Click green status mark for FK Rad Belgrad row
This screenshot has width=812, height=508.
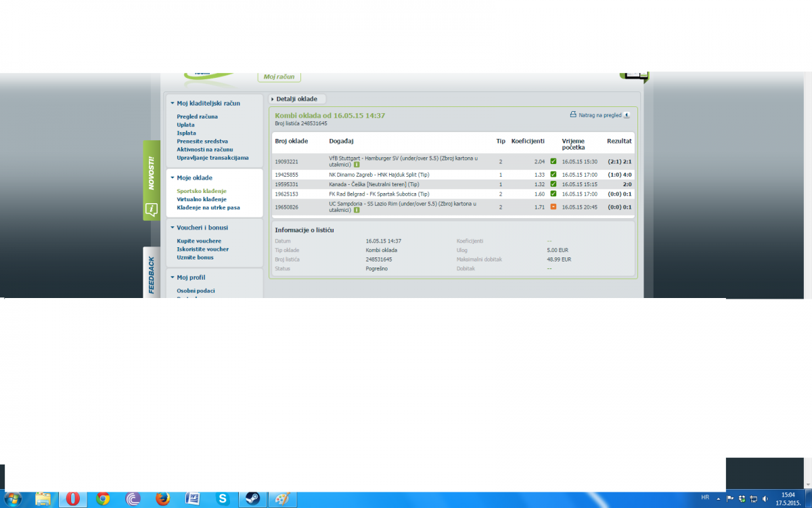click(x=553, y=194)
